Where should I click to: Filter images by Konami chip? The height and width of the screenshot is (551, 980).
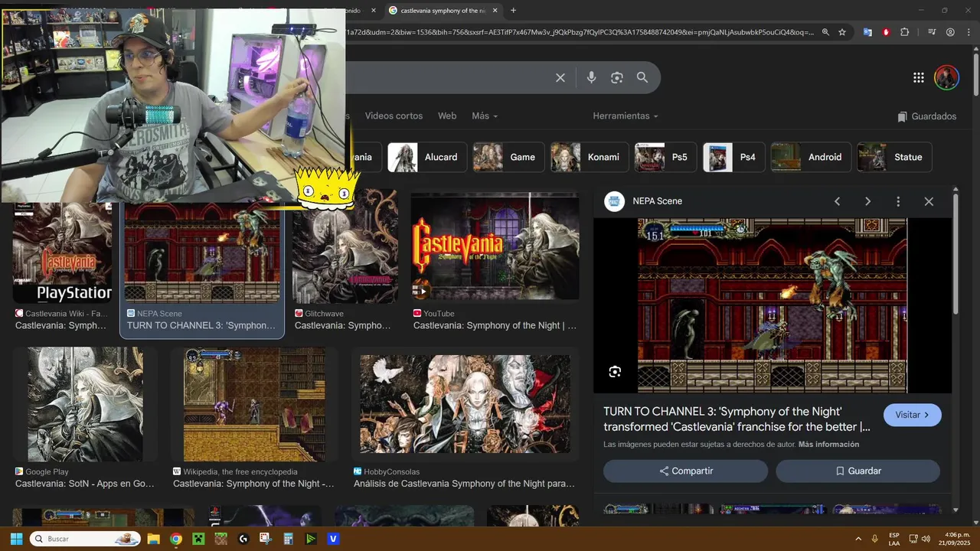(589, 157)
